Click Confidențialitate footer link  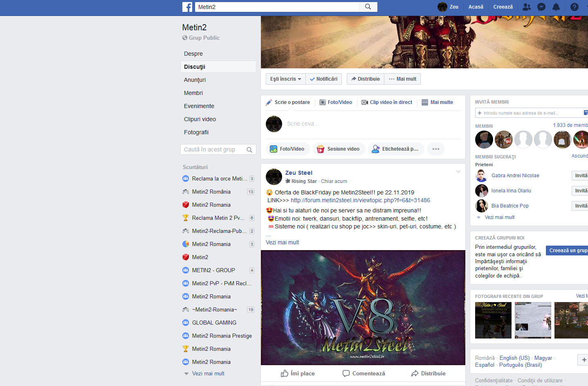click(x=494, y=380)
